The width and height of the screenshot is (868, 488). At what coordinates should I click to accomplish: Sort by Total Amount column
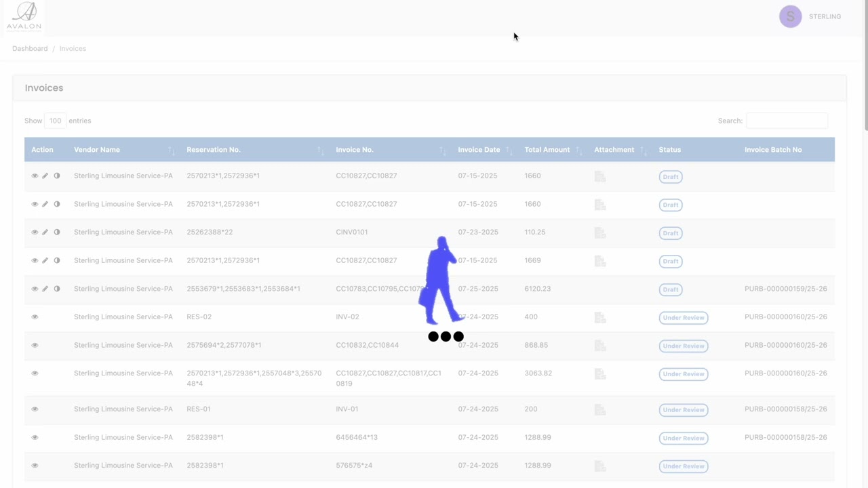pos(552,150)
